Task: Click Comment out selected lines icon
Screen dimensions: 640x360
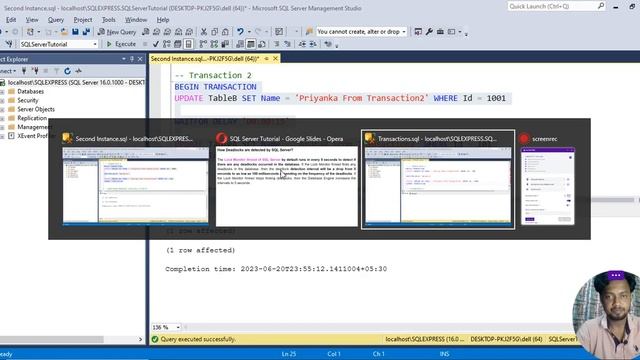Action: click(x=277, y=44)
